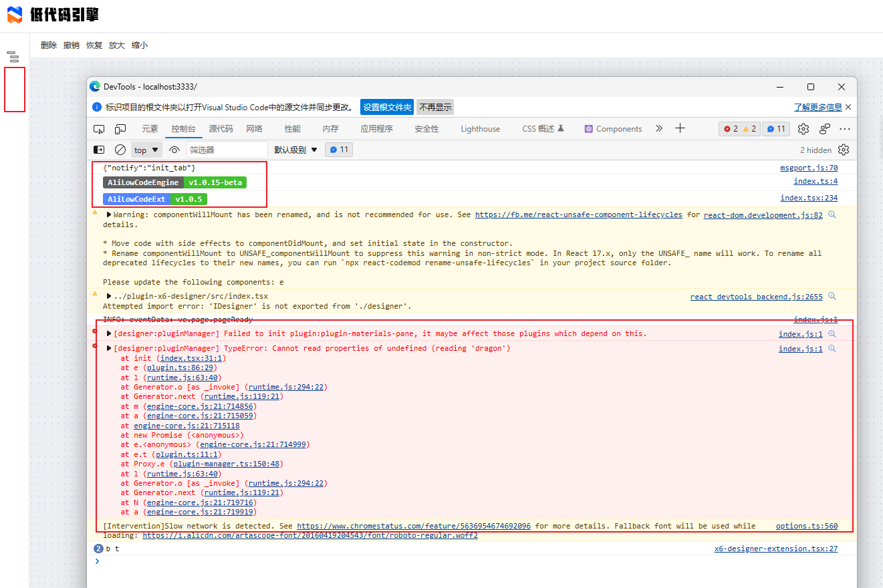The width and height of the screenshot is (883, 588).
Task: Open the 网络 tab
Action: point(254,128)
